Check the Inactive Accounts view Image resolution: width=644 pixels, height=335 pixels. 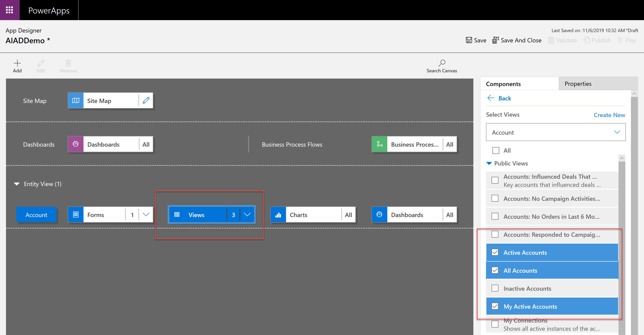click(495, 288)
